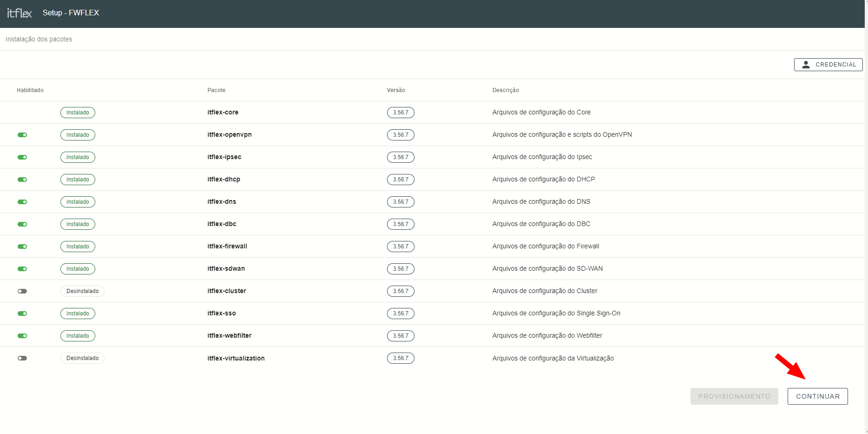Click Instalado badge in itflex-openvpn row
The image size is (868, 434).
[78, 135]
